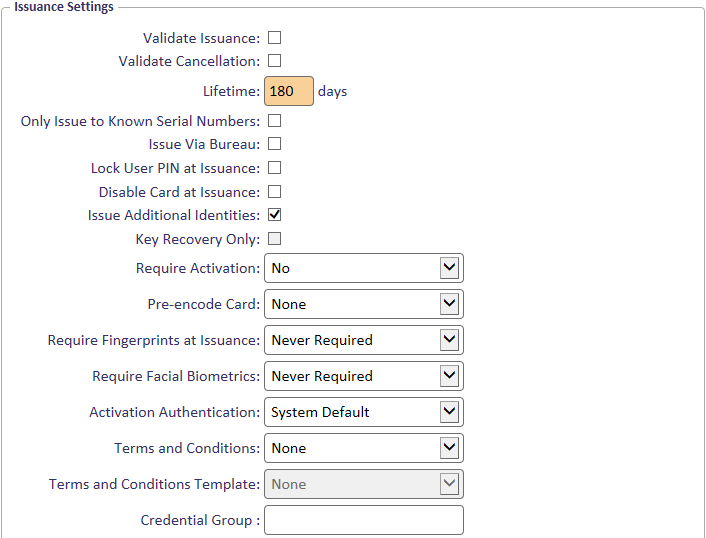The image size is (706, 538).
Task: Toggle Lock User PIN at Issuance
Action: (274, 168)
